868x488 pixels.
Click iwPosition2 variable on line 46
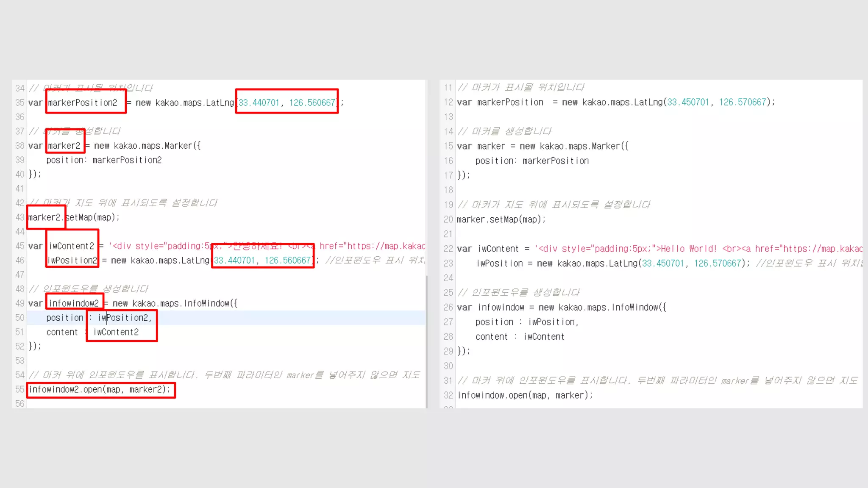(72, 261)
